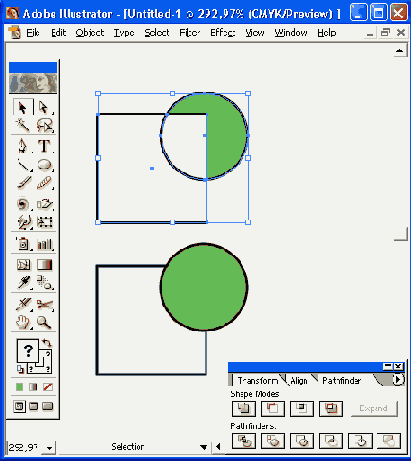
Task: Select the Line Segment tool
Action: pos(23,165)
